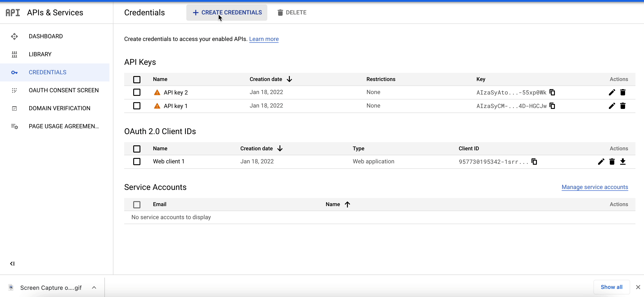Select Credentials in sidebar
This screenshot has width=644, height=297.
click(x=47, y=72)
